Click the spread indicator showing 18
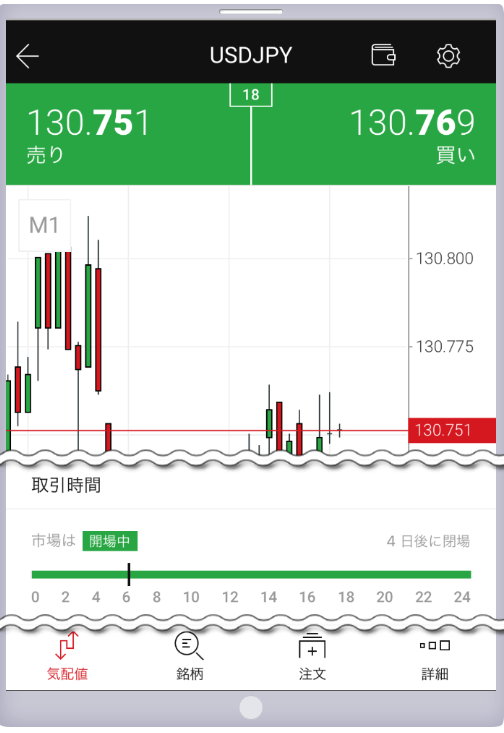The width and height of the screenshot is (504, 733). [251, 95]
